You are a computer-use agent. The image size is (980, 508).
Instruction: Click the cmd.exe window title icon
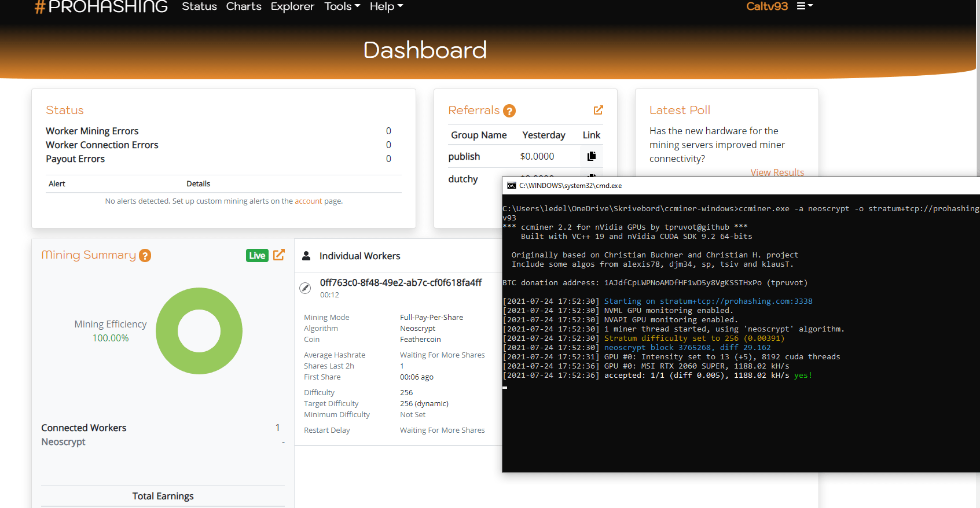click(512, 186)
